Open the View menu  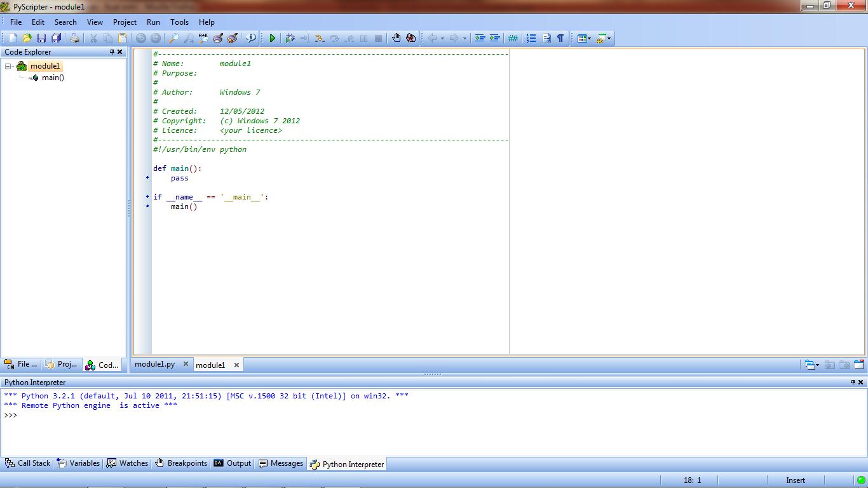point(95,22)
